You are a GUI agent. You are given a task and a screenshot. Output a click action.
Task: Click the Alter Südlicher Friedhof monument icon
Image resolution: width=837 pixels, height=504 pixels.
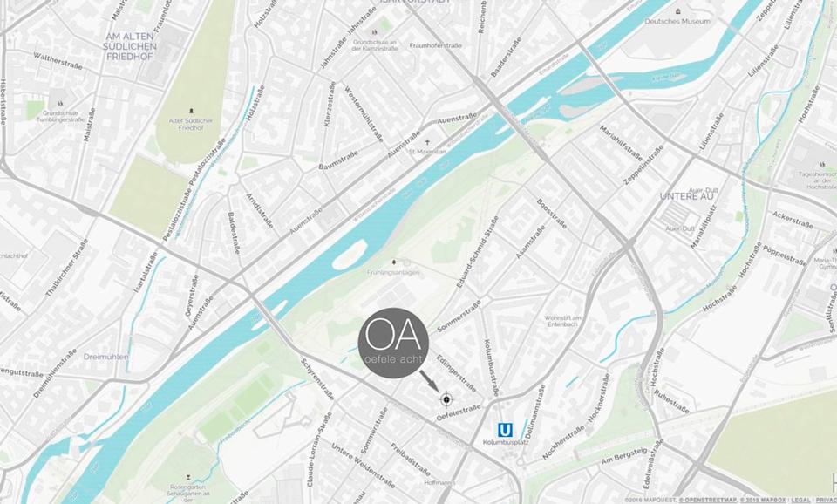(191, 112)
